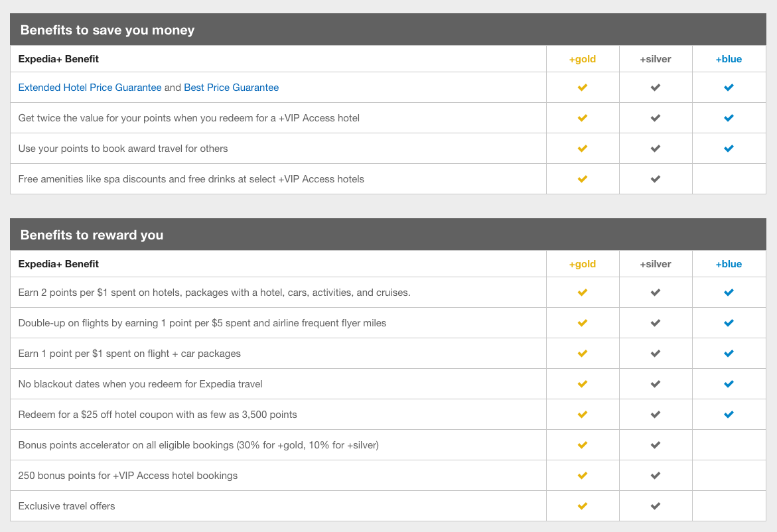The image size is (777, 532).
Task: Click gold checkmark for free amenities row
Action: [583, 179]
